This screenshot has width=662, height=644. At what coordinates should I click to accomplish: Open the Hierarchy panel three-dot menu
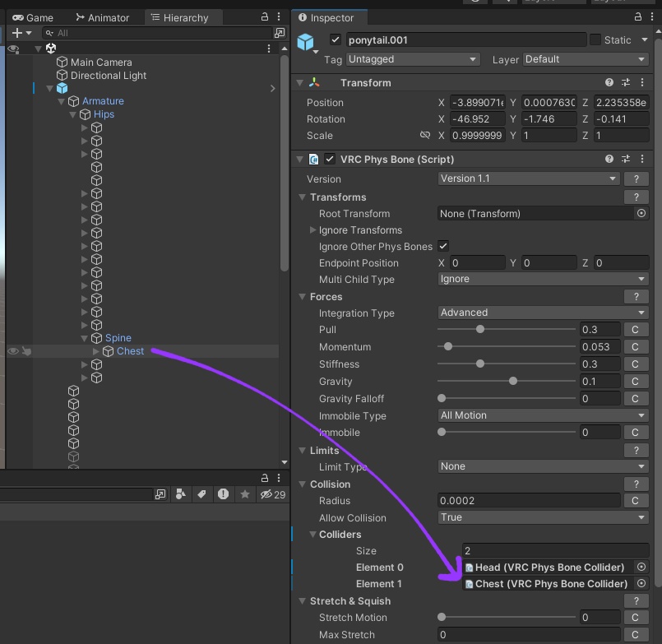(279, 17)
